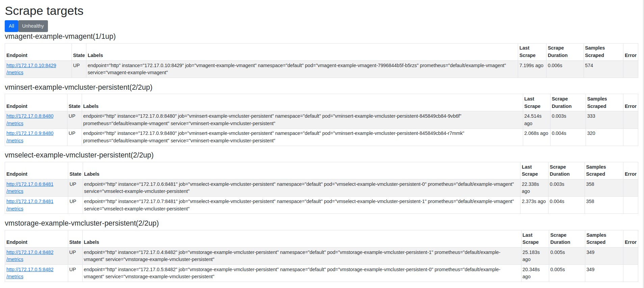Show only Unhealthy scrape targets
The height and width of the screenshot is (288, 644).
[x=33, y=26]
